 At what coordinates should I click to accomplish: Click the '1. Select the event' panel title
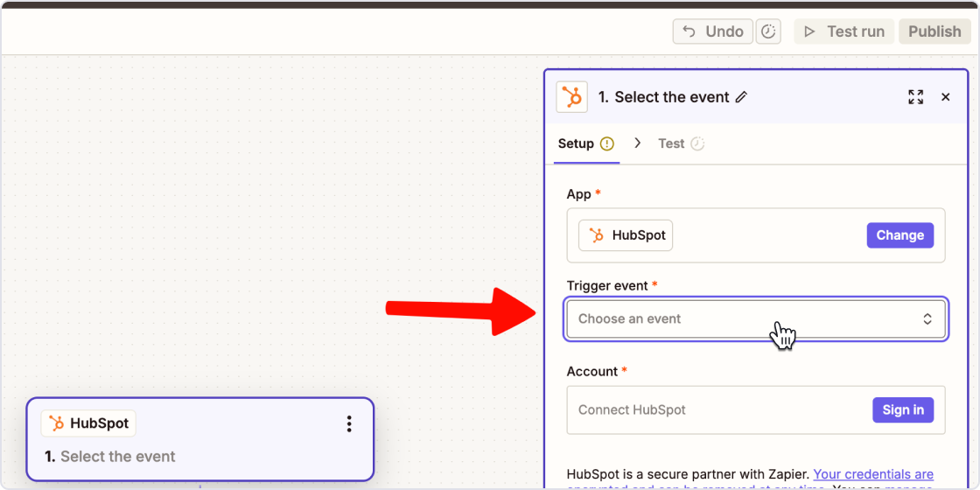pyautogui.click(x=664, y=97)
